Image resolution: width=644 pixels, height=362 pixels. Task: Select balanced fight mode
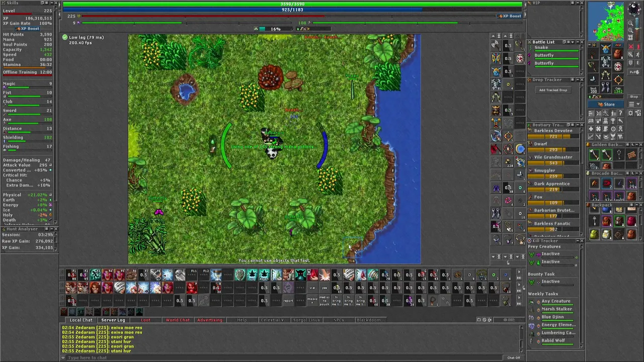click(x=631, y=54)
